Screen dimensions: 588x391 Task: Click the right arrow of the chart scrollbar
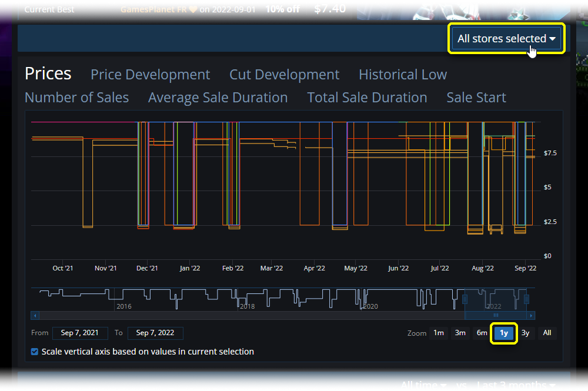(531, 315)
